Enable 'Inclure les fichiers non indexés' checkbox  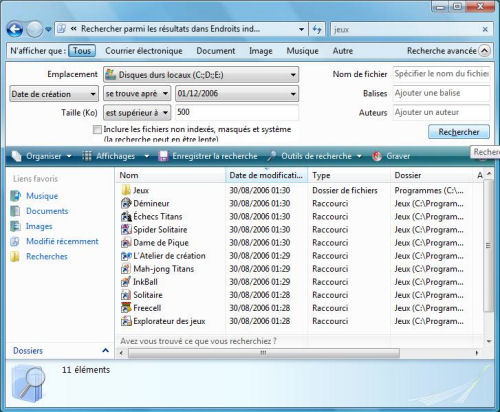[97, 129]
